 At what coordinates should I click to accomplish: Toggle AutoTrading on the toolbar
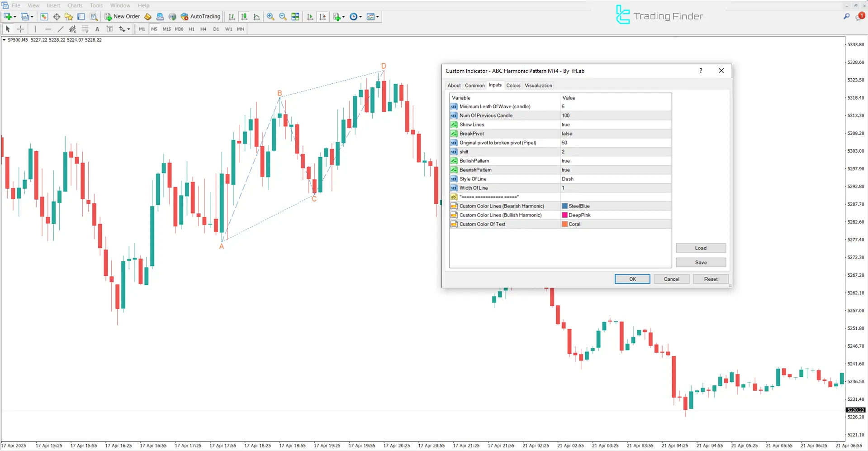[200, 16]
